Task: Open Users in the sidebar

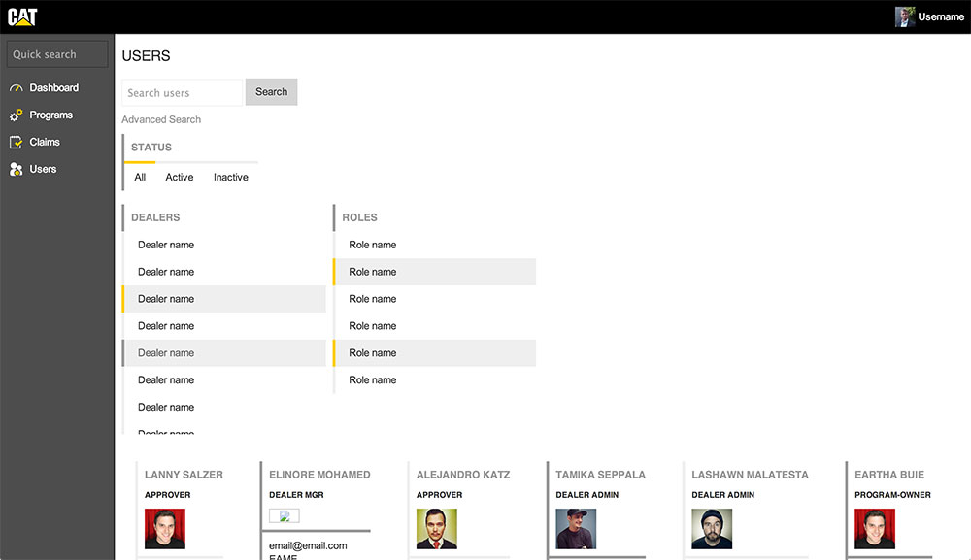Action: 43,169
